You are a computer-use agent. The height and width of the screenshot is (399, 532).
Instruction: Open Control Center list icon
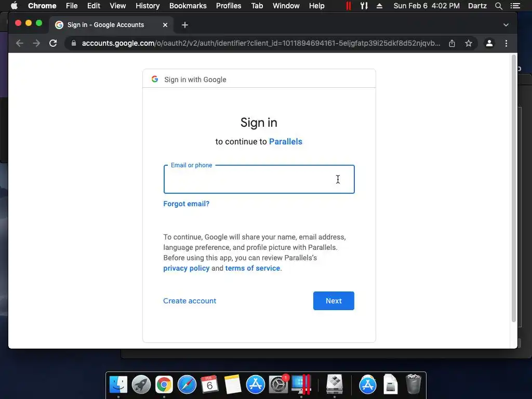(x=515, y=6)
